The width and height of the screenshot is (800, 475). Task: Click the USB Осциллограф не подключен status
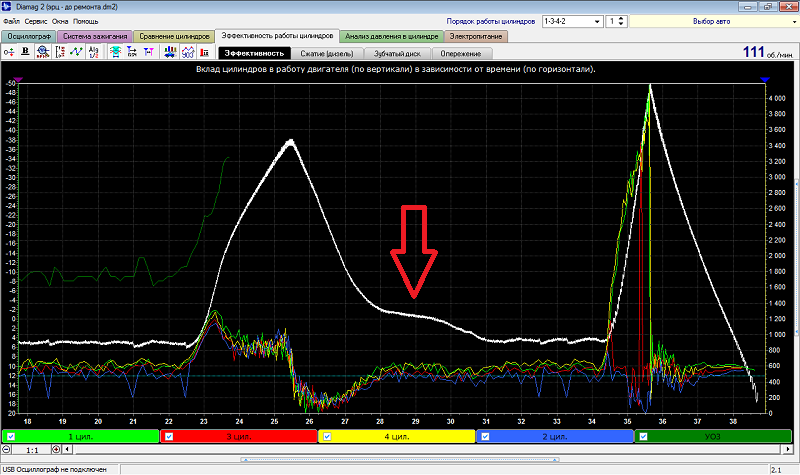point(55,469)
